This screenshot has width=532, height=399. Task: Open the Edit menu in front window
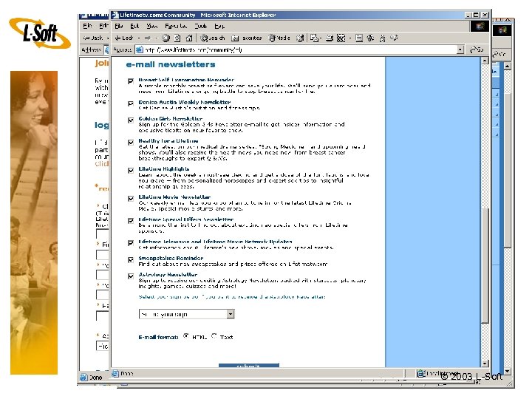pos(134,26)
